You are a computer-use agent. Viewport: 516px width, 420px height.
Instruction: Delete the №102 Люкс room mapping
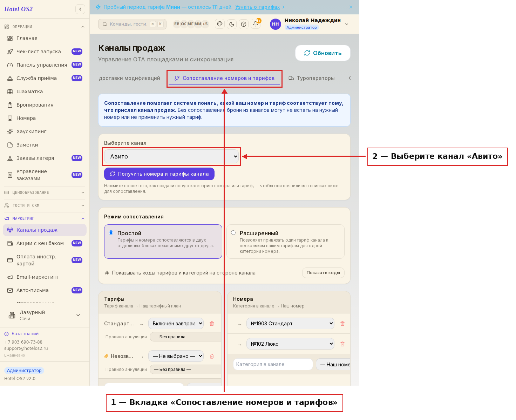(x=342, y=344)
